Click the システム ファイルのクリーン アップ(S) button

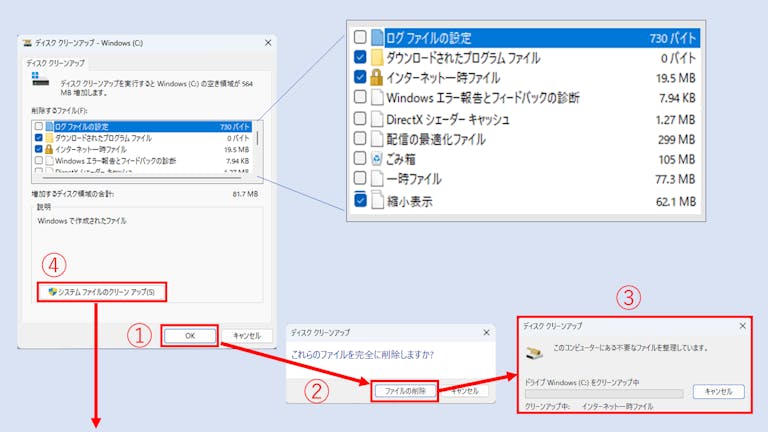102,292
